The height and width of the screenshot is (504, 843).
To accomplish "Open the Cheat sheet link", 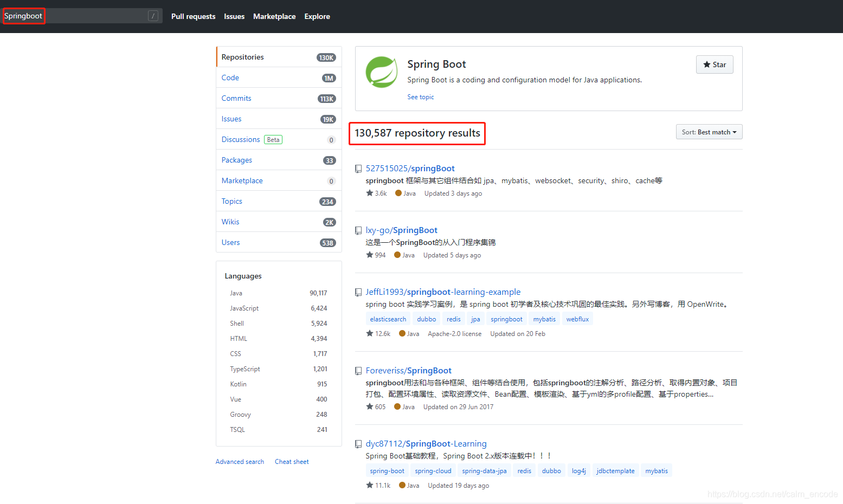I will tap(292, 462).
